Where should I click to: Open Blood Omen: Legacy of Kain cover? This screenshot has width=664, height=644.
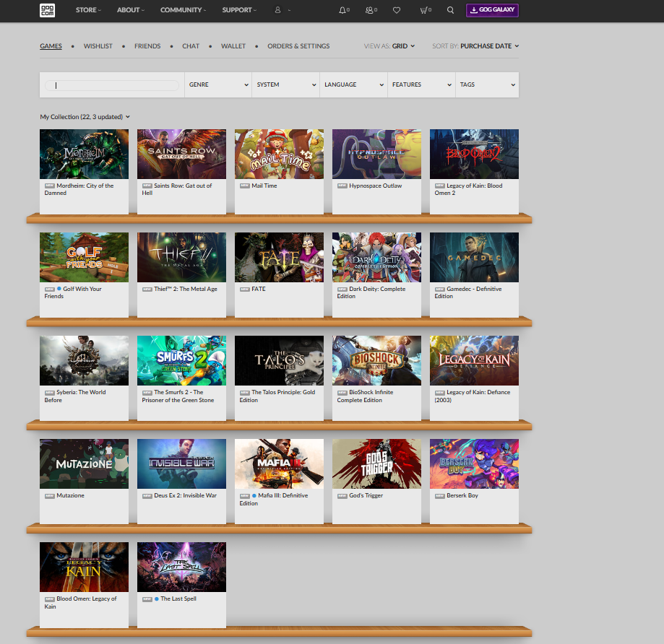(84, 567)
